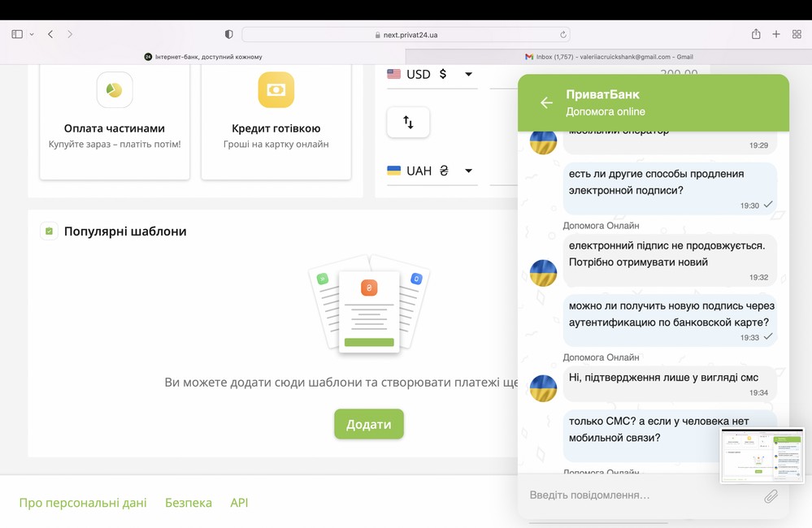Attach a file with the paperclip icon
Screen dimensions: 812x528
tap(771, 496)
